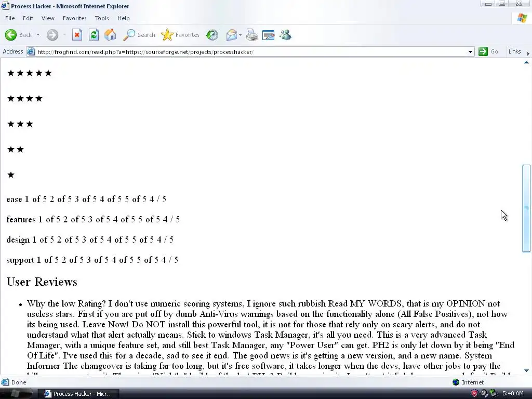Click the 'design' rating line
This screenshot has width=532, height=399.
tap(90, 240)
